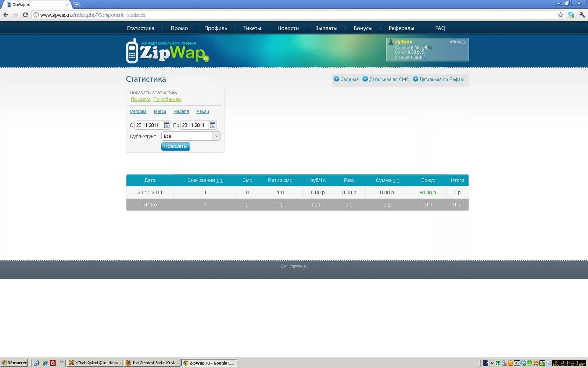
Task: Select the Месяц period link
Action: coord(202,112)
